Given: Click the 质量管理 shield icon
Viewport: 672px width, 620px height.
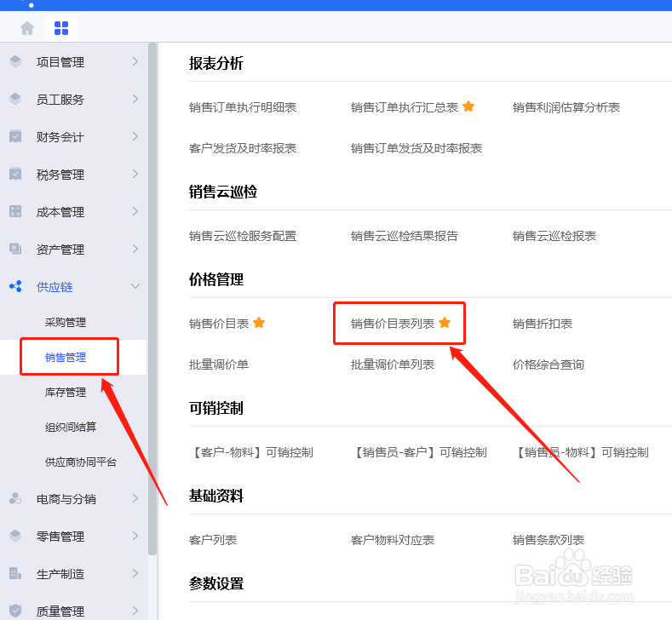Looking at the screenshot, I should (15, 611).
